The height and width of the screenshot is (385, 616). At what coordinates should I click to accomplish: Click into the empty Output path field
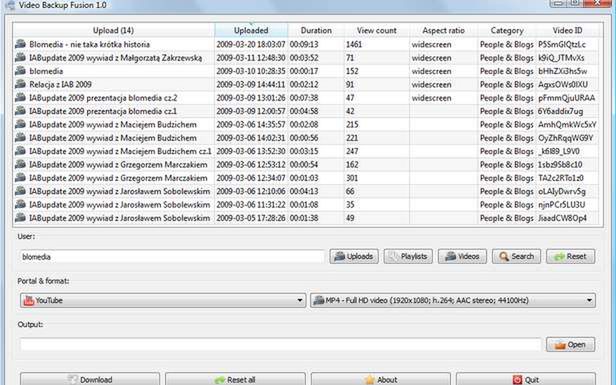(x=280, y=345)
